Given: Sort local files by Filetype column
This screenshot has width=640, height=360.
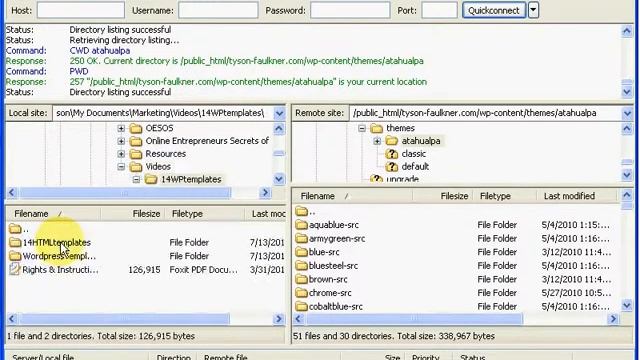Looking at the screenshot, I should point(205,214).
